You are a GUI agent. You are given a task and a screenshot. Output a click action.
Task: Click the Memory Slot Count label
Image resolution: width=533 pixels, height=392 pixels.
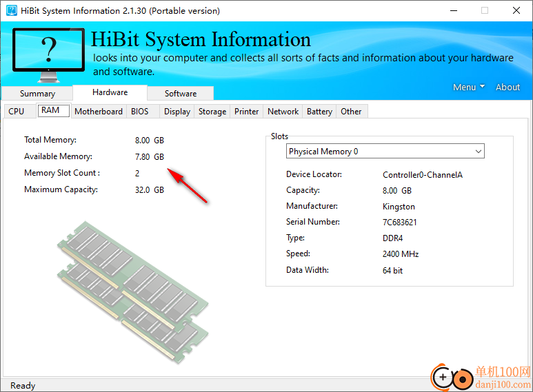(x=62, y=173)
